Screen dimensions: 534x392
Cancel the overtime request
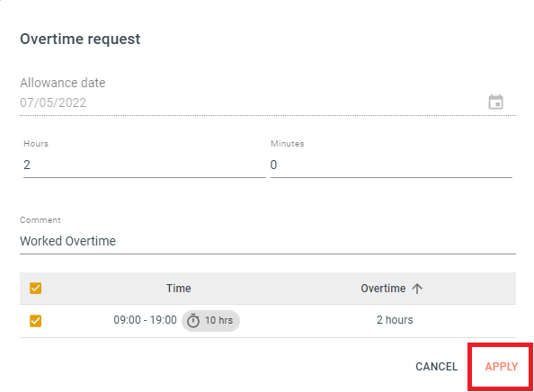[436, 367]
